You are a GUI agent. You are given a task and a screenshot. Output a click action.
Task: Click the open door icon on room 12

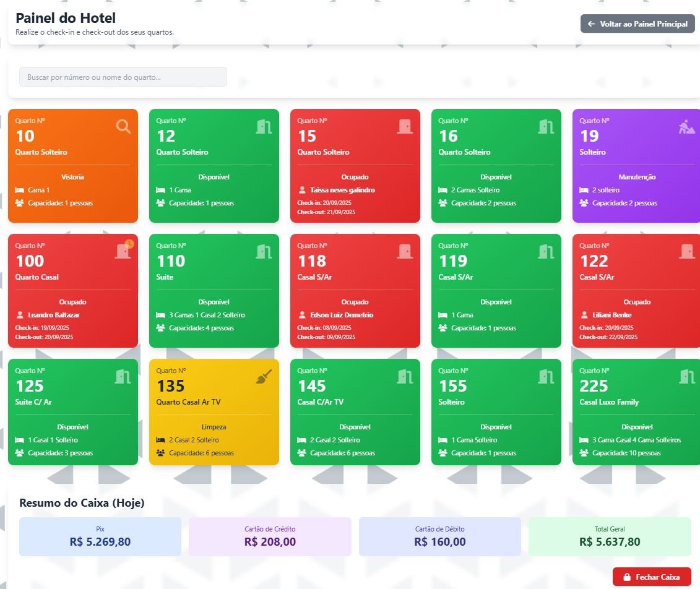tap(264, 126)
